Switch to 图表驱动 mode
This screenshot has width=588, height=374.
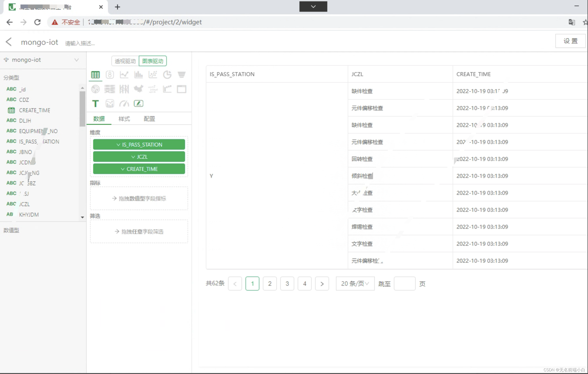153,61
